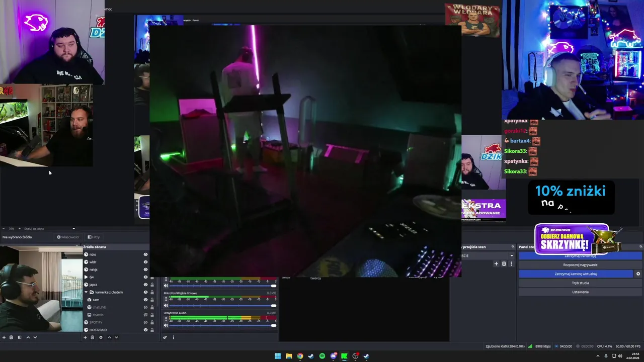Add a scene transition with plus icon

click(x=496, y=263)
